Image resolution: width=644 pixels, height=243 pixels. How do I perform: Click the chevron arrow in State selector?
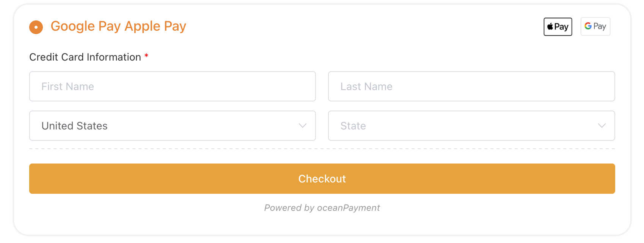(x=602, y=126)
